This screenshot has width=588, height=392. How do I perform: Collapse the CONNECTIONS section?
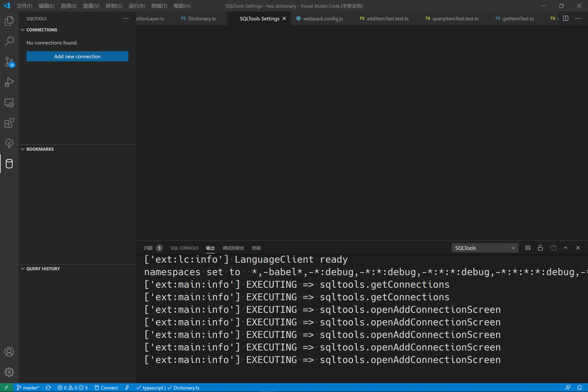[23, 30]
